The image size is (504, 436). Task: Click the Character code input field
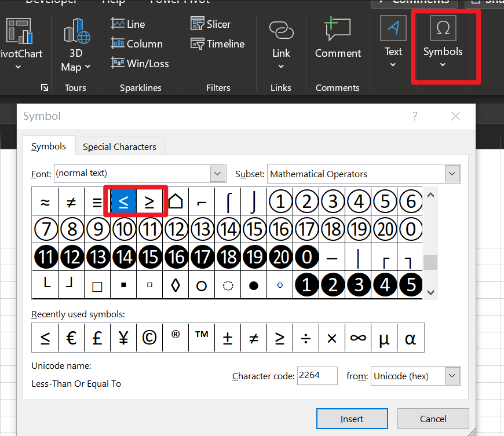coord(317,375)
